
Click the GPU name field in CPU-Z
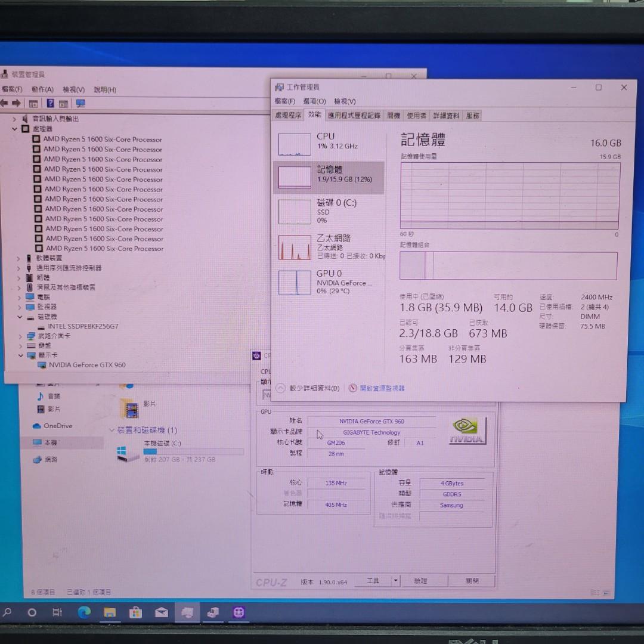tap(371, 422)
